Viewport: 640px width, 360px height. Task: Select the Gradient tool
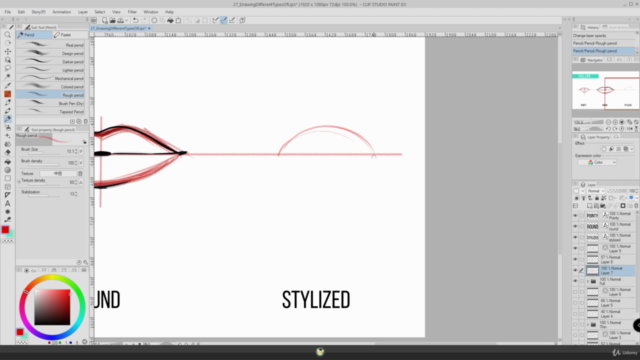tap(7, 170)
